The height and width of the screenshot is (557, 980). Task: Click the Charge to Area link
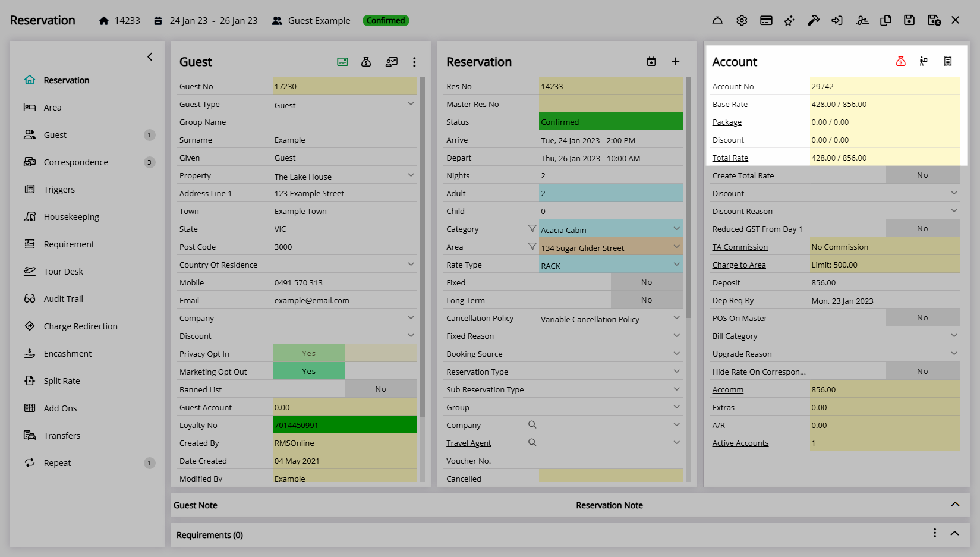[739, 265]
